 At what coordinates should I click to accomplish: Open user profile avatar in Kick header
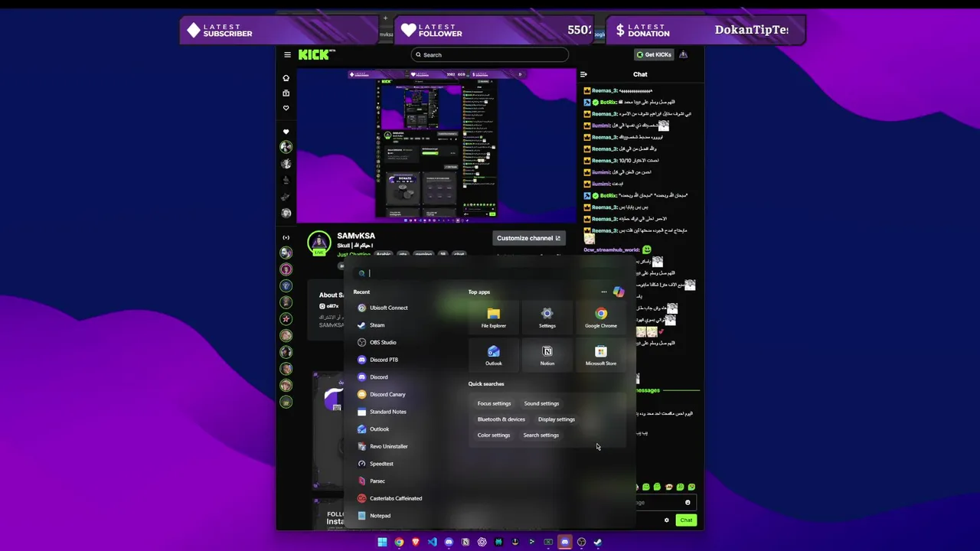click(x=683, y=54)
